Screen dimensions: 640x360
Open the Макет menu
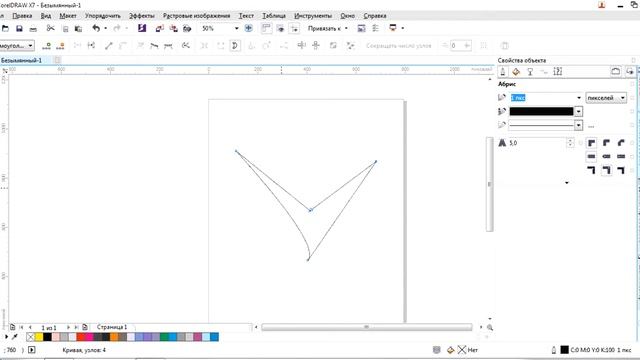pos(68,16)
